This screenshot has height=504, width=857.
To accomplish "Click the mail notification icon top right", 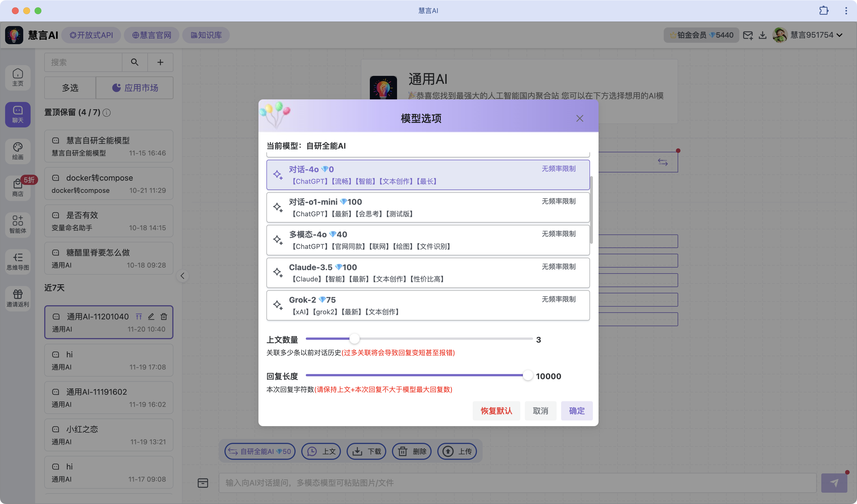I will click(x=748, y=35).
